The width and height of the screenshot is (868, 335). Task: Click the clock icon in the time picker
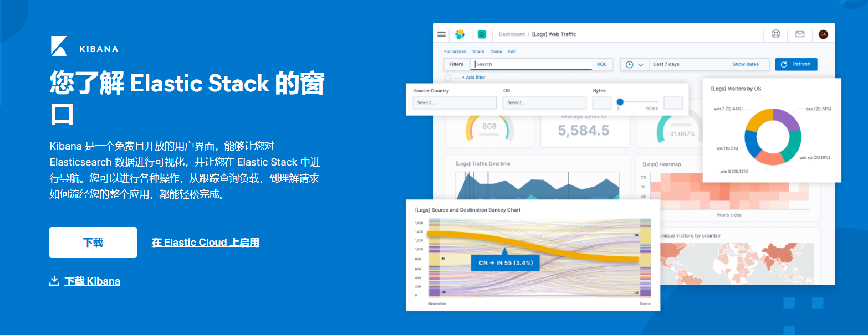(x=631, y=64)
